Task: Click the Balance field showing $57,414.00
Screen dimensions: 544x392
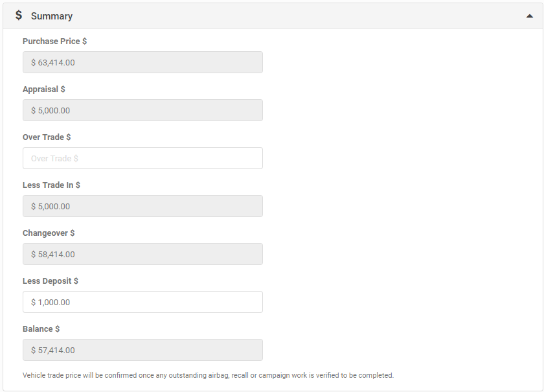Action: 142,350
